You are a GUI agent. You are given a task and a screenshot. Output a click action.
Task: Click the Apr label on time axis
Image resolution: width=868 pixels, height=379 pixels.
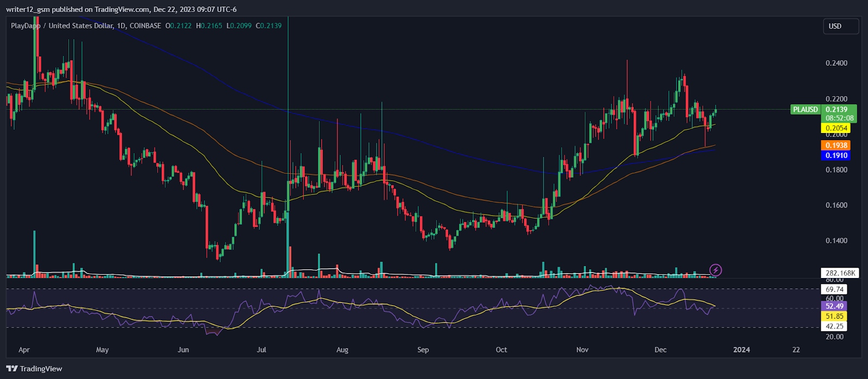coord(24,350)
